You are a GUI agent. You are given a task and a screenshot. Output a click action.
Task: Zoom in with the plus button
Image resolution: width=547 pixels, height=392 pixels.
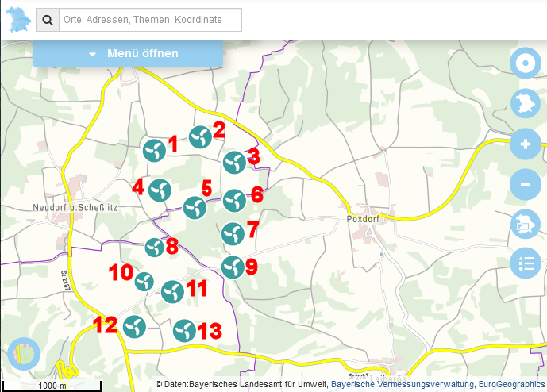[x=525, y=145]
